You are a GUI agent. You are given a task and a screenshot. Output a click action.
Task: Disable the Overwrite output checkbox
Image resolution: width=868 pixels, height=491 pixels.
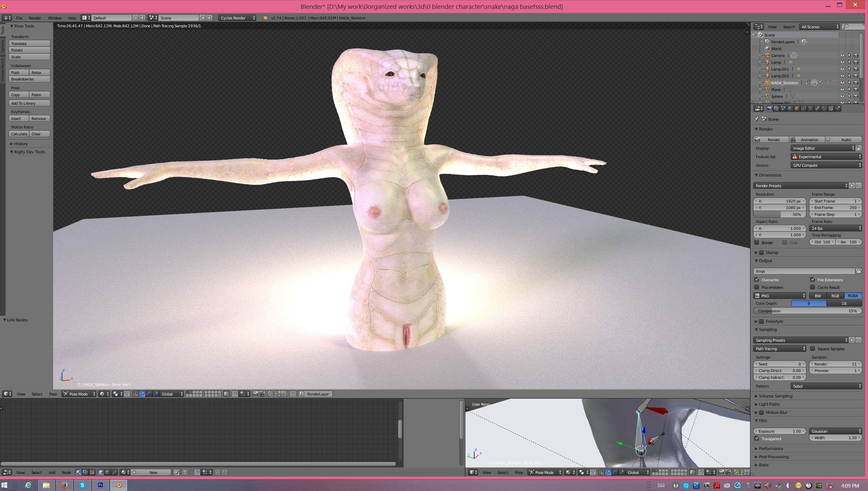click(757, 280)
